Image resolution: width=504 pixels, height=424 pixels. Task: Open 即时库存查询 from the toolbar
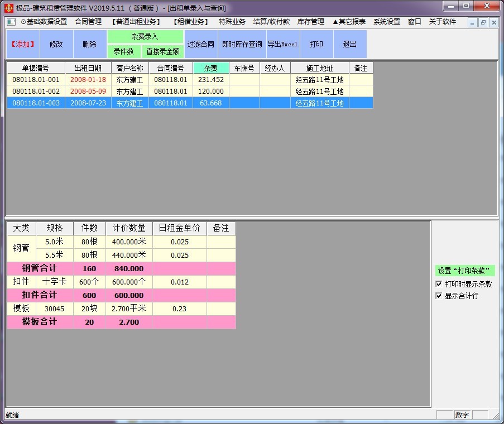tap(242, 44)
